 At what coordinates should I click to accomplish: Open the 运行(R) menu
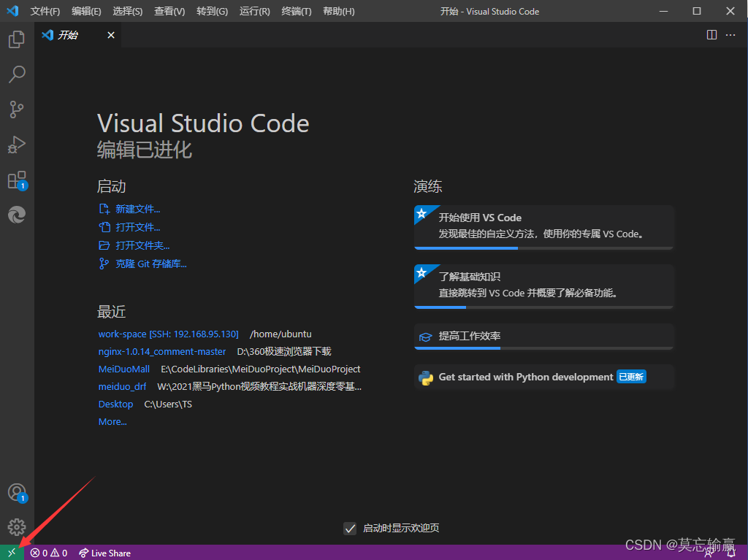coord(254,11)
